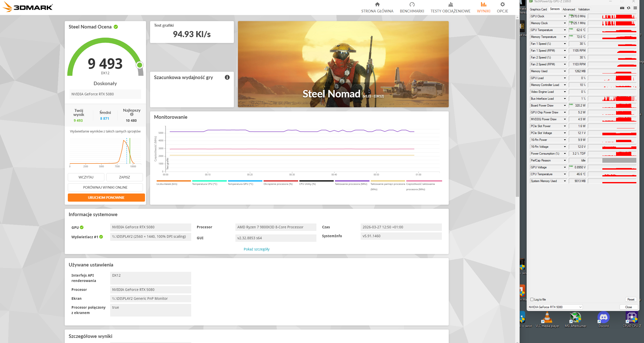Click the Steel Nomad benchmark thumbnail

pos(343,64)
